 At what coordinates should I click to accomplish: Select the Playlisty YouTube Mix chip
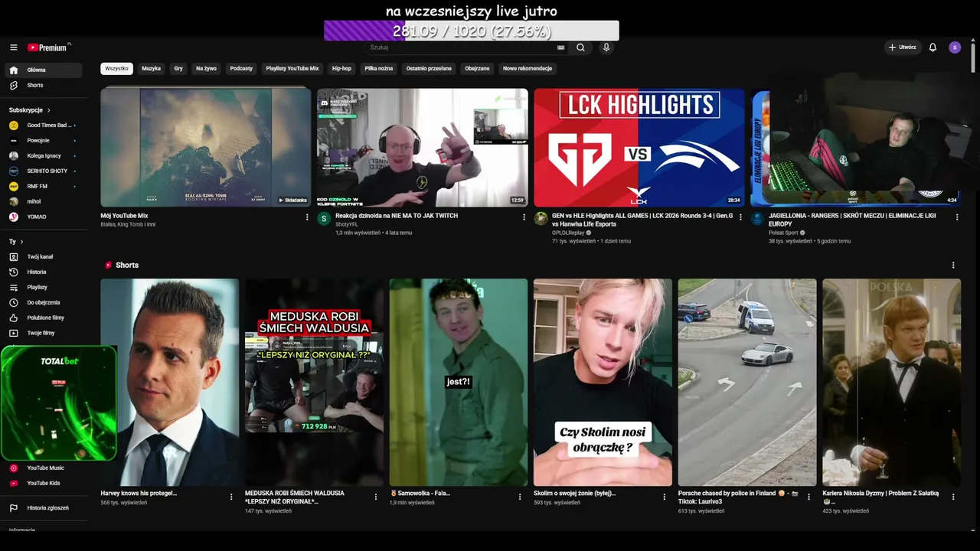tap(292, 68)
